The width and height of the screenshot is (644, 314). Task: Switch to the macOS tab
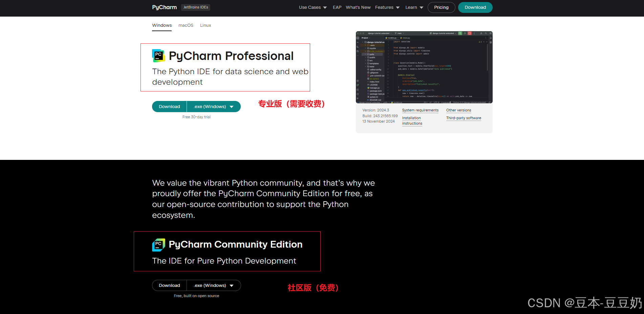click(186, 25)
